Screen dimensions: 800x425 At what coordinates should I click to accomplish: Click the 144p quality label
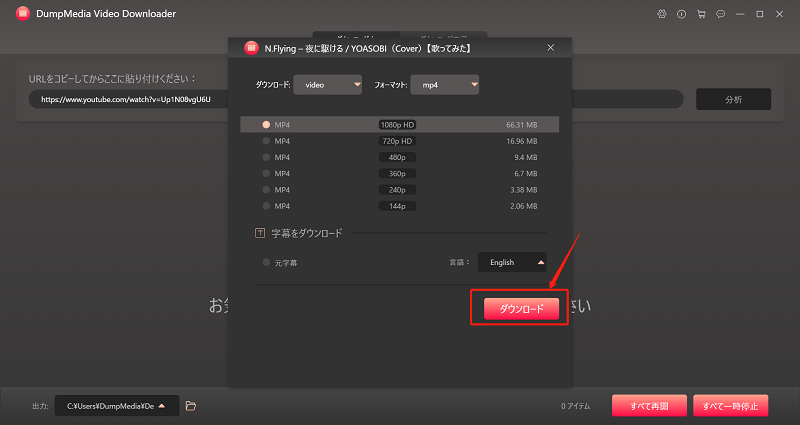coord(397,206)
